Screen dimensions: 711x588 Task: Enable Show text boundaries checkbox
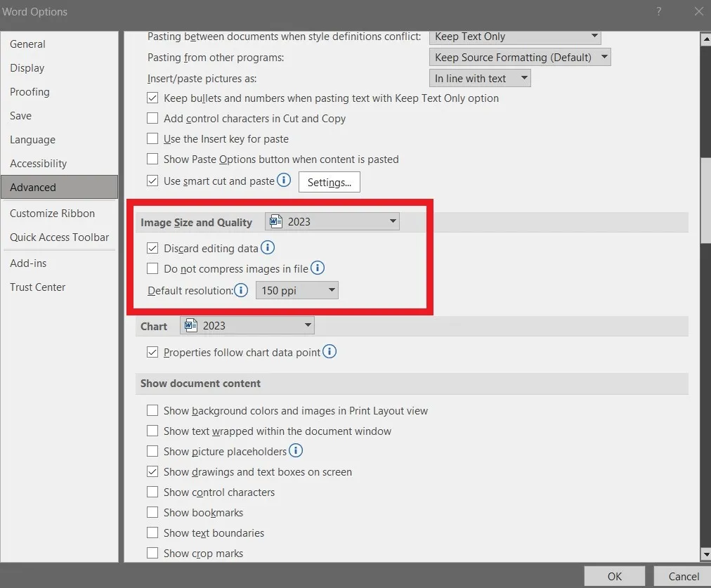click(152, 533)
